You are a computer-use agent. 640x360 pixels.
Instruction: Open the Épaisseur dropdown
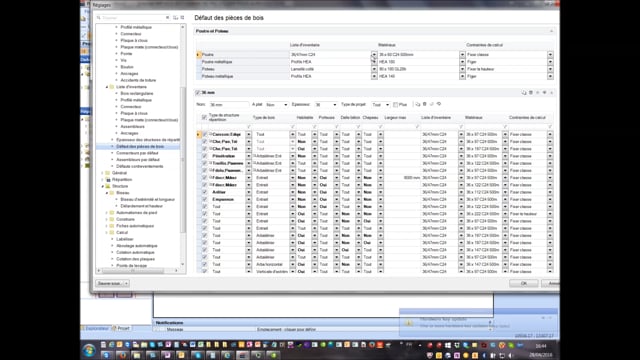[335, 105]
